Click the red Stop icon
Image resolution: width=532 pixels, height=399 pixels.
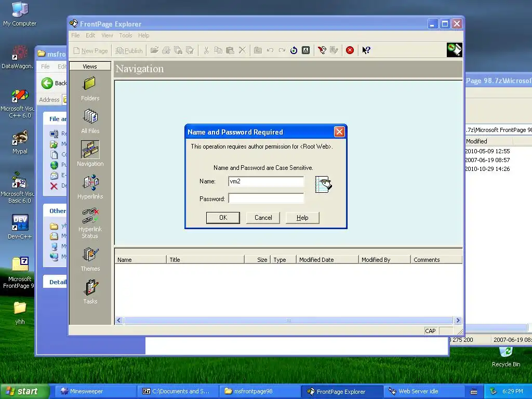point(350,50)
